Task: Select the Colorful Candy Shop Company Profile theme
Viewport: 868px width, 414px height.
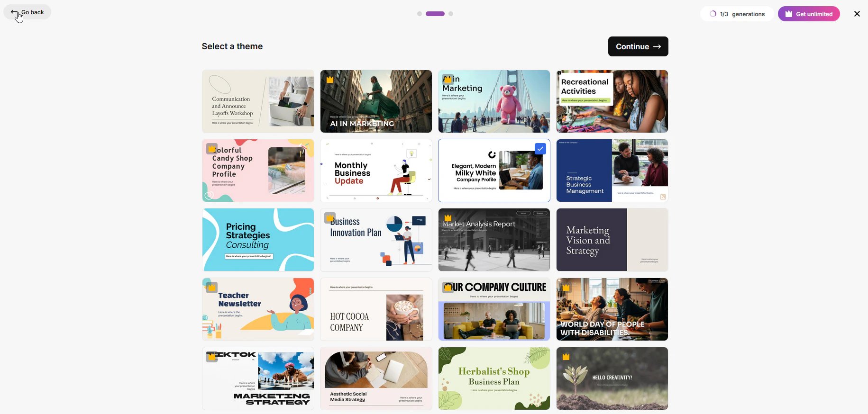Action: (x=258, y=171)
